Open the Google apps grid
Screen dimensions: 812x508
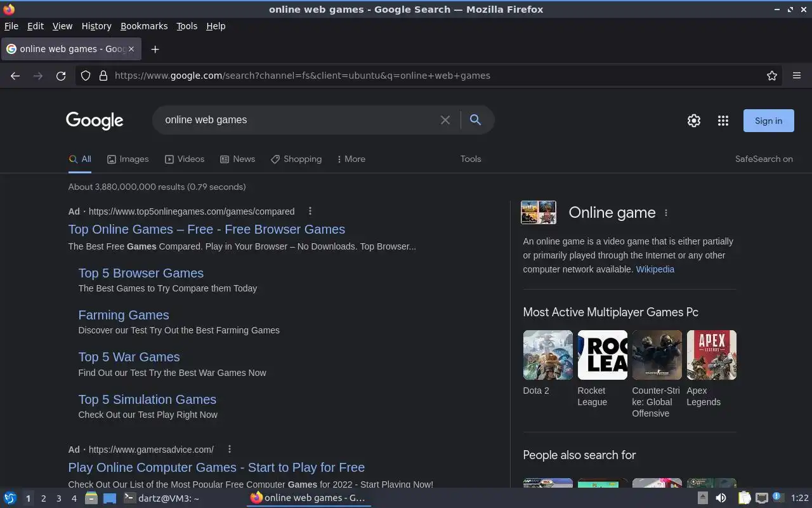(x=723, y=121)
